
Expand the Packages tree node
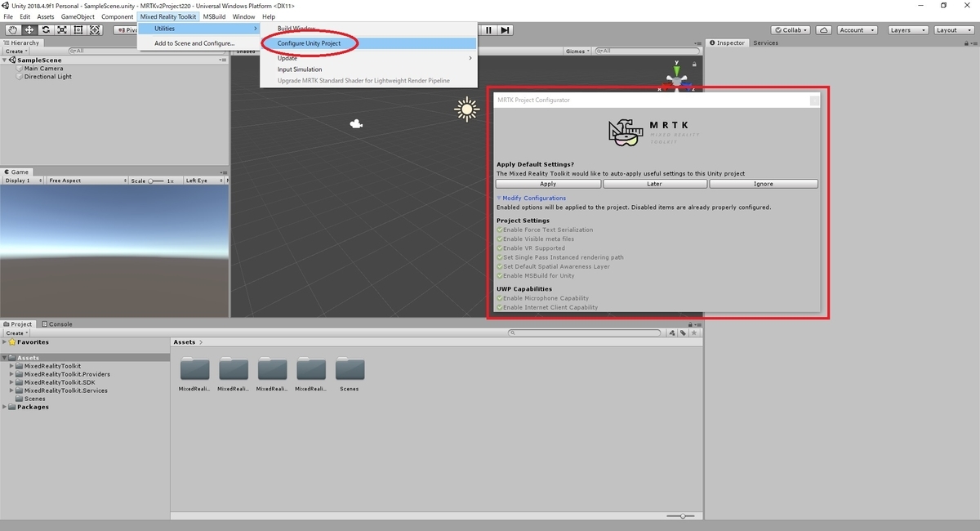[5, 407]
